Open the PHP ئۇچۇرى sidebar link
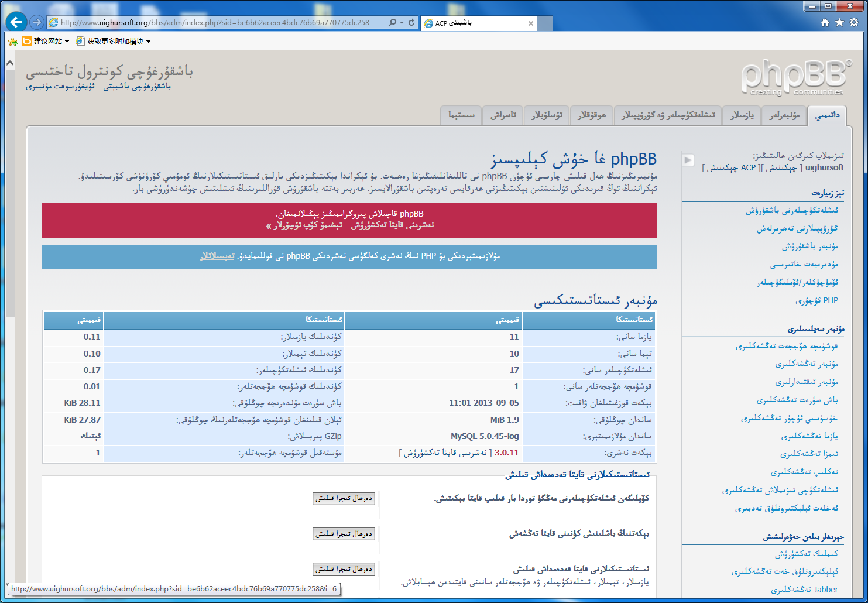 pos(816,301)
